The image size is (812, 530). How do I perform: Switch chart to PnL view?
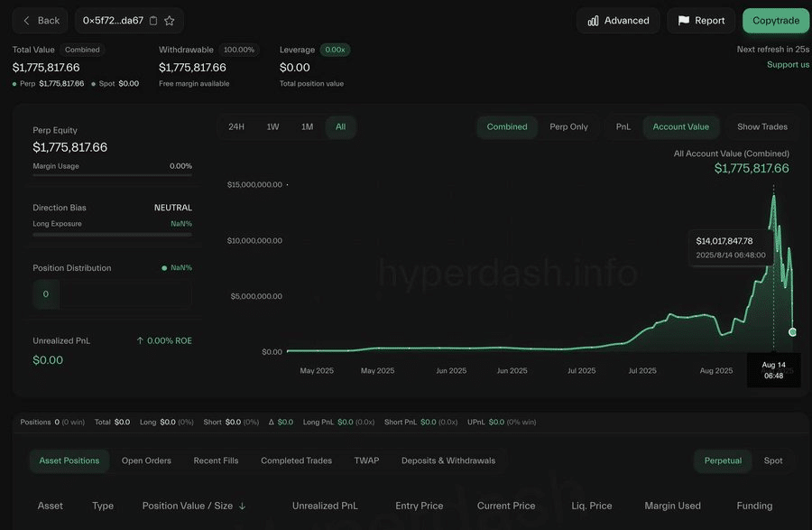(x=623, y=127)
